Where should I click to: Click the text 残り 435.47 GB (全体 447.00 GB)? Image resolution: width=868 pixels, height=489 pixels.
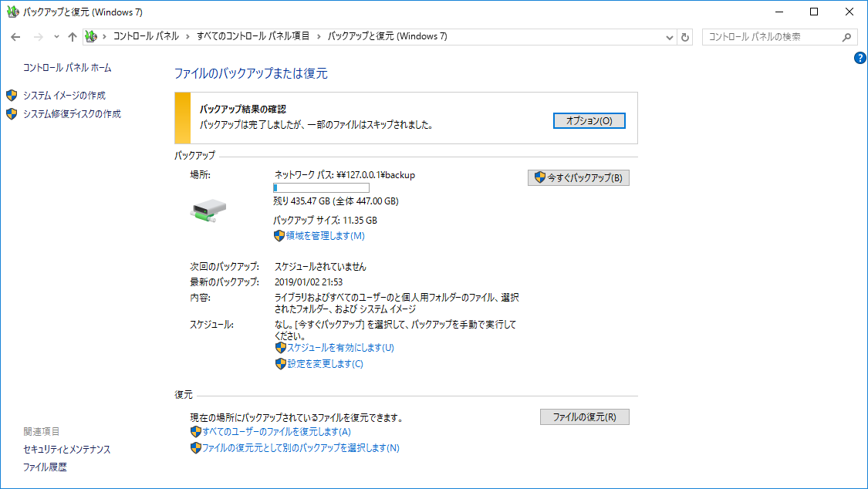coord(336,201)
